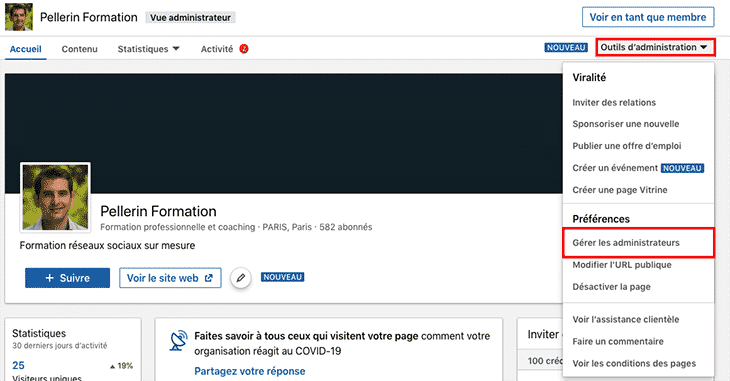Screen dimensions: 730x381
Task: Click the external link icon on Voir le site web
Action: pyautogui.click(x=209, y=278)
